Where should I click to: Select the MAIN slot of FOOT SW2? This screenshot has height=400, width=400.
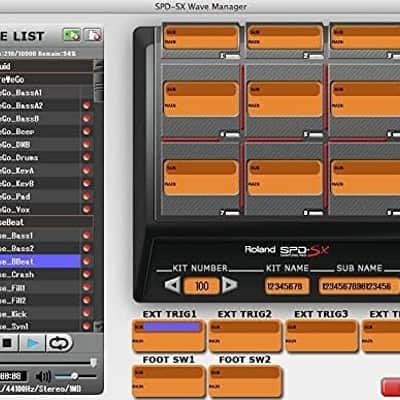pyautogui.click(x=245, y=387)
